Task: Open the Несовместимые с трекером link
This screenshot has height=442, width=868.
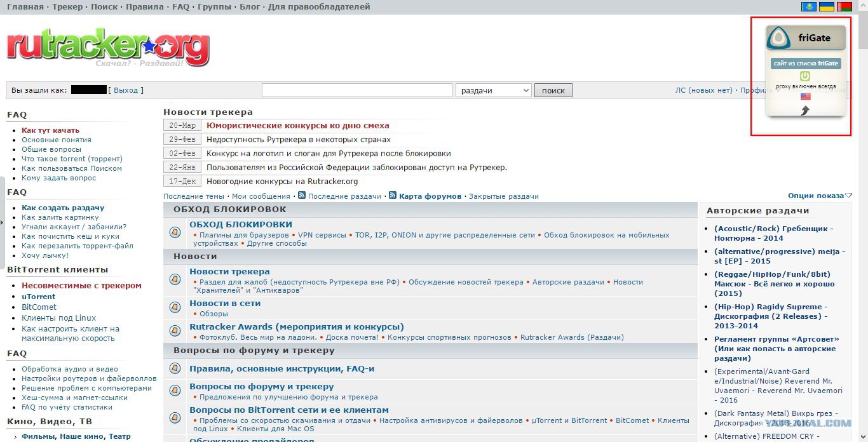Action: [81, 286]
